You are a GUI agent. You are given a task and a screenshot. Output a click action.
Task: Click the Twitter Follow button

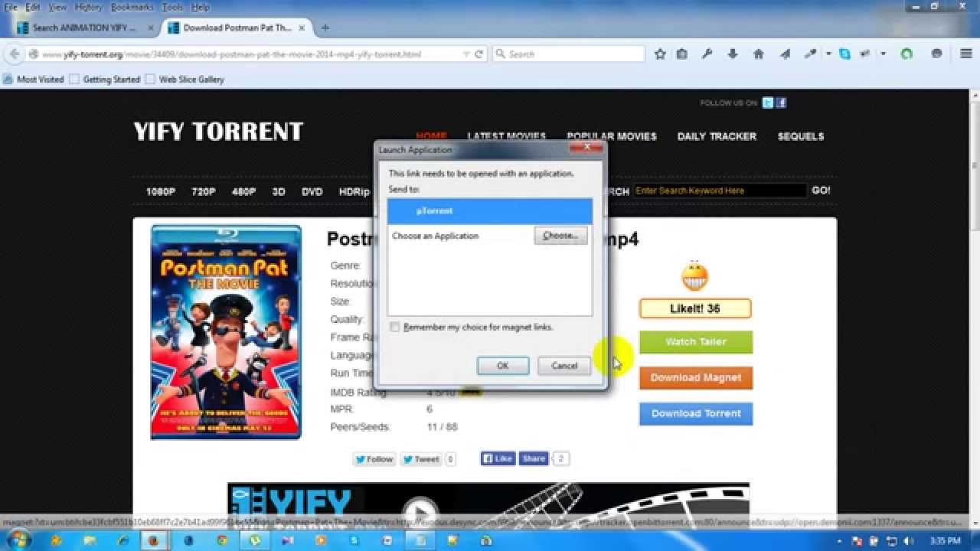coord(374,459)
